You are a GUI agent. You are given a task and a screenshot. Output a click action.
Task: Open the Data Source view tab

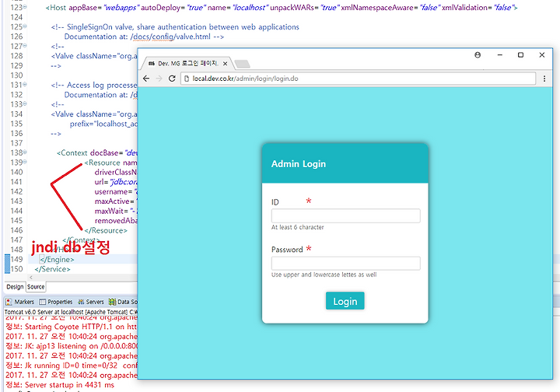pos(123,302)
